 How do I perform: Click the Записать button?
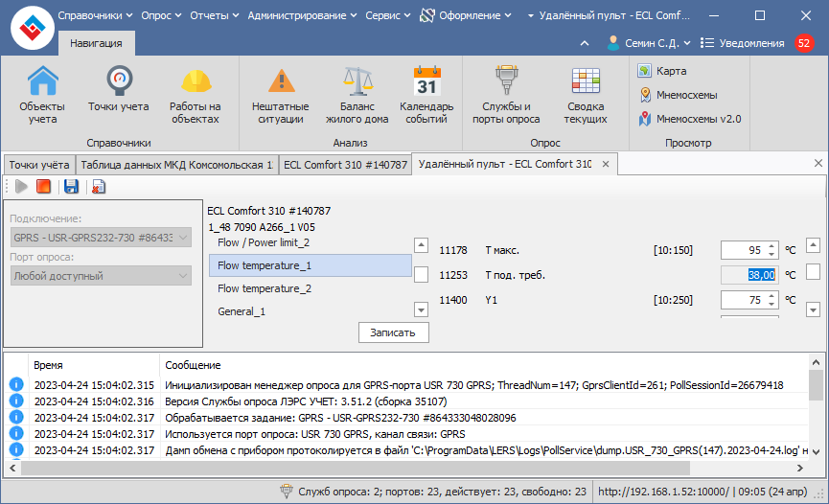click(x=393, y=332)
